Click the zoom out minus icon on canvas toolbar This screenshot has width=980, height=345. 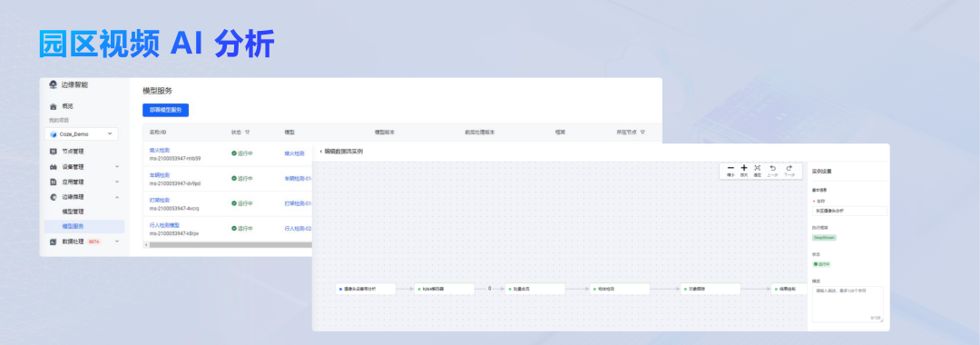tap(730, 168)
